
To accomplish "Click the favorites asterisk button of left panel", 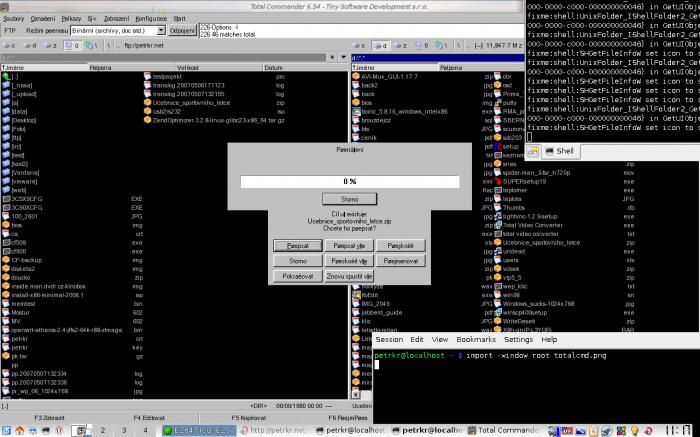I will pos(332,57).
